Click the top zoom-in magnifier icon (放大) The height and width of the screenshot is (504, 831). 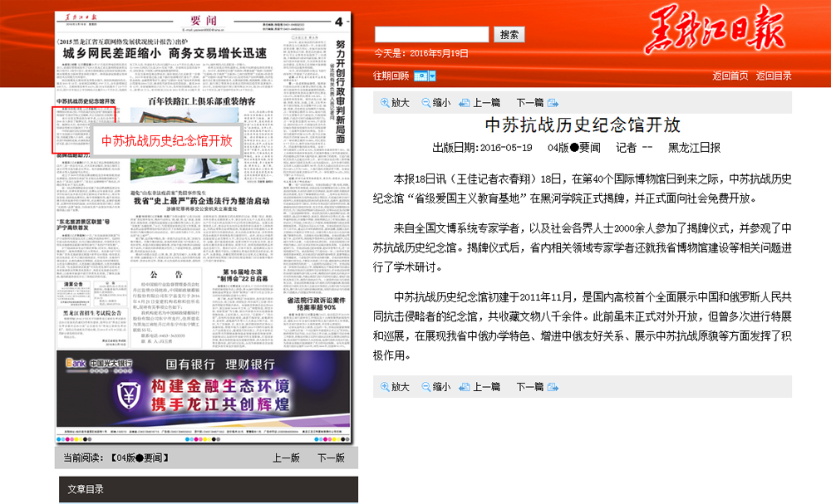[x=386, y=103]
